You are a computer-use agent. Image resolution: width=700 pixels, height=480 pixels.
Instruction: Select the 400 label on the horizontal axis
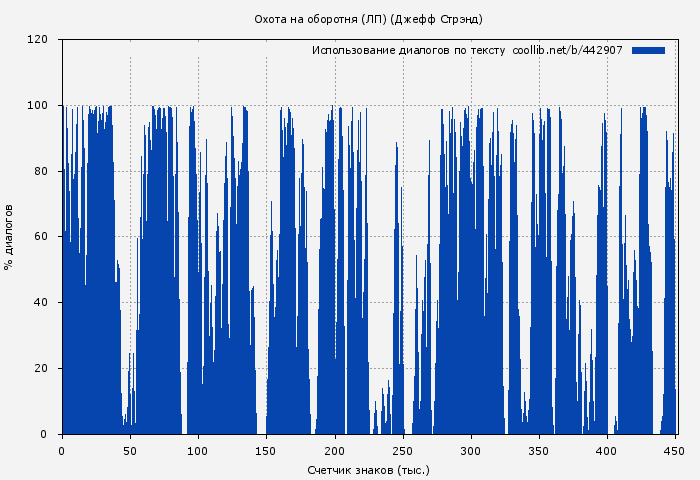click(x=607, y=450)
